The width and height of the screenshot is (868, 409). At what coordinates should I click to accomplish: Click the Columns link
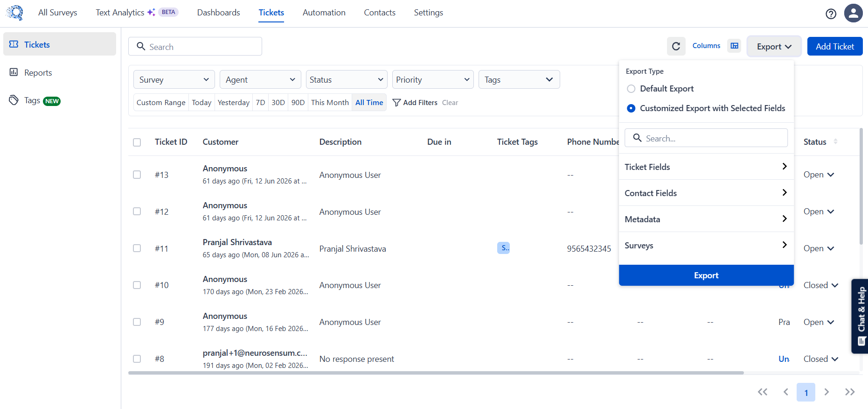click(x=706, y=46)
